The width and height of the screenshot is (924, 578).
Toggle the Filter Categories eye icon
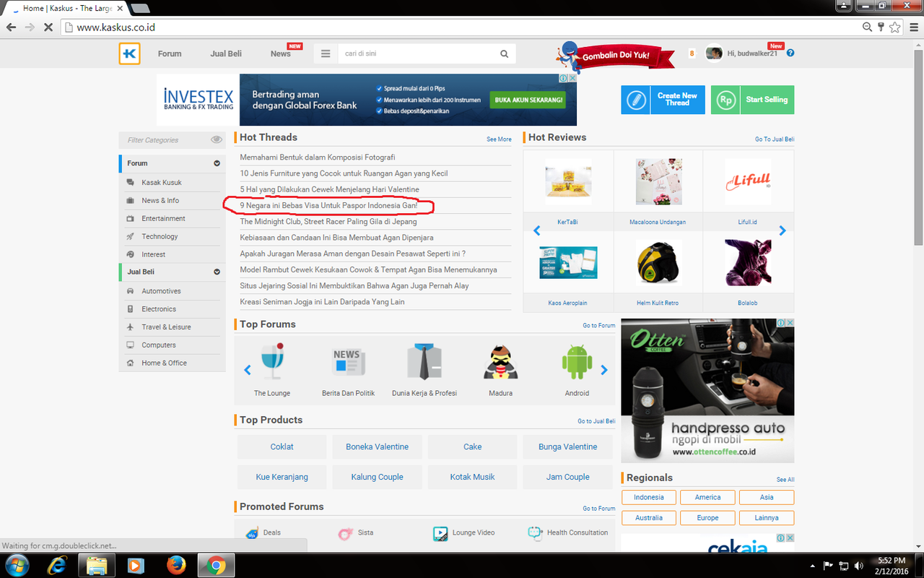point(217,139)
